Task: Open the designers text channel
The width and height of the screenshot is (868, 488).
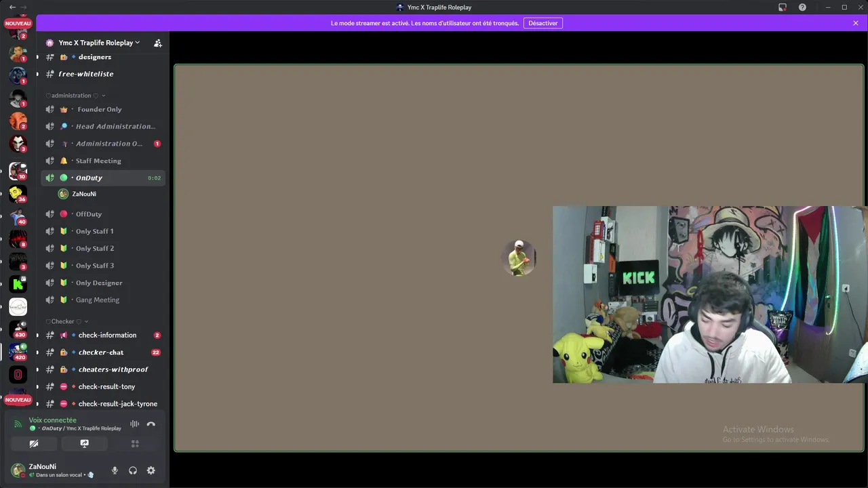Action: (x=102, y=57)
